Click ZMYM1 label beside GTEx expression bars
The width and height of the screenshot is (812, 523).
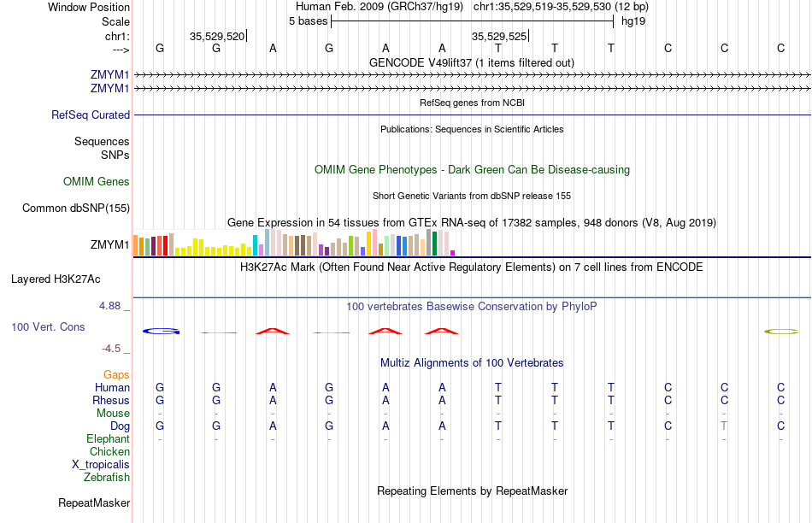coord(109,244)
